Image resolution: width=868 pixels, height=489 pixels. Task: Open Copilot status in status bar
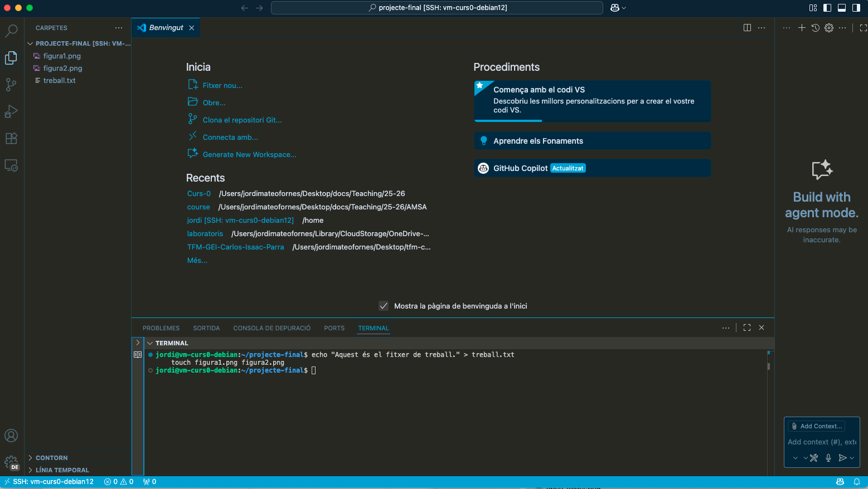pyautogui.click(x=840, y=482)
